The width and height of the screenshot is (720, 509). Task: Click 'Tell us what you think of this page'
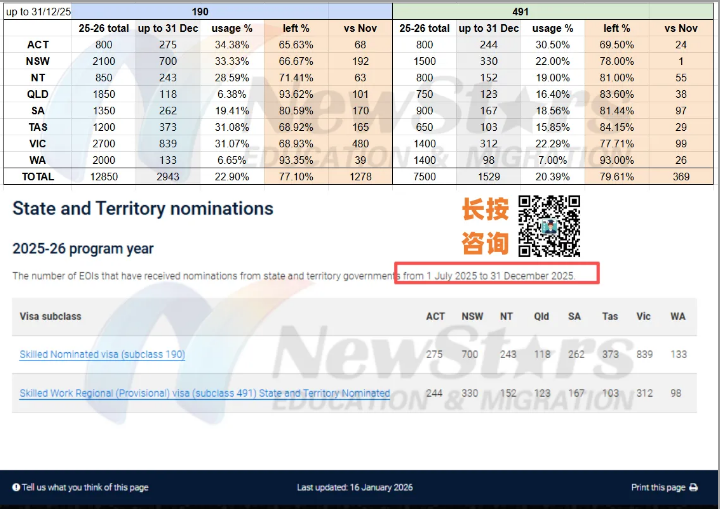click(85, 488)
